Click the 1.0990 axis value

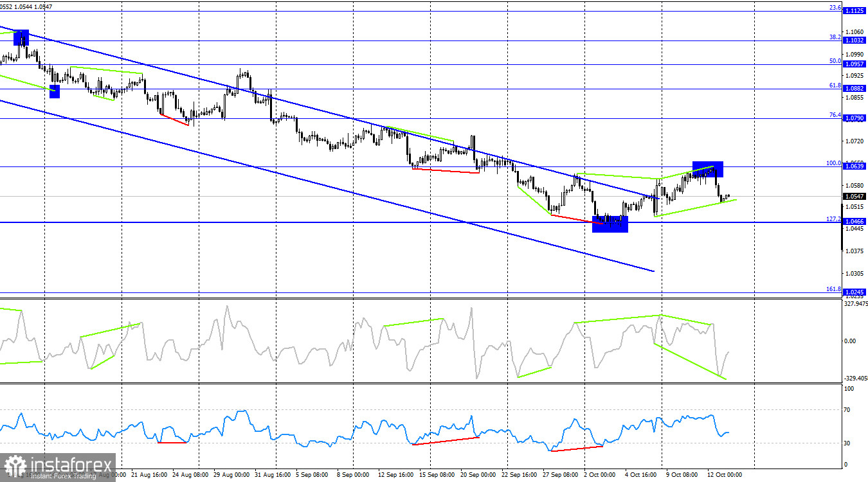tap(855, 54)
